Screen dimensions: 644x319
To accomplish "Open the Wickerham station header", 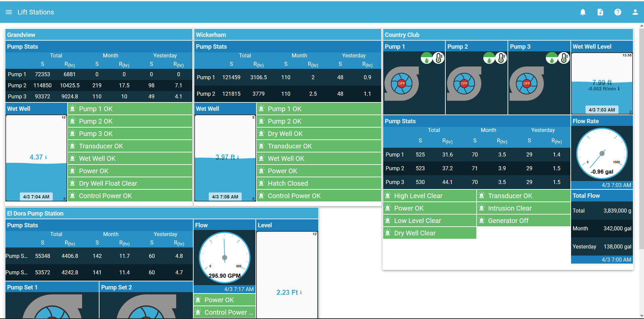I will [288, 35].
